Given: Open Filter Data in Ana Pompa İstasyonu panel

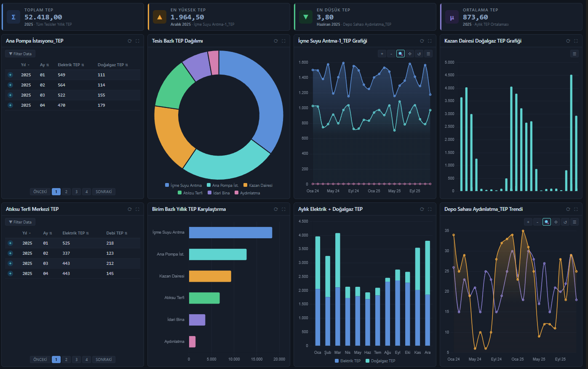Looking at the screenshot, I should [x=20, y=54].
